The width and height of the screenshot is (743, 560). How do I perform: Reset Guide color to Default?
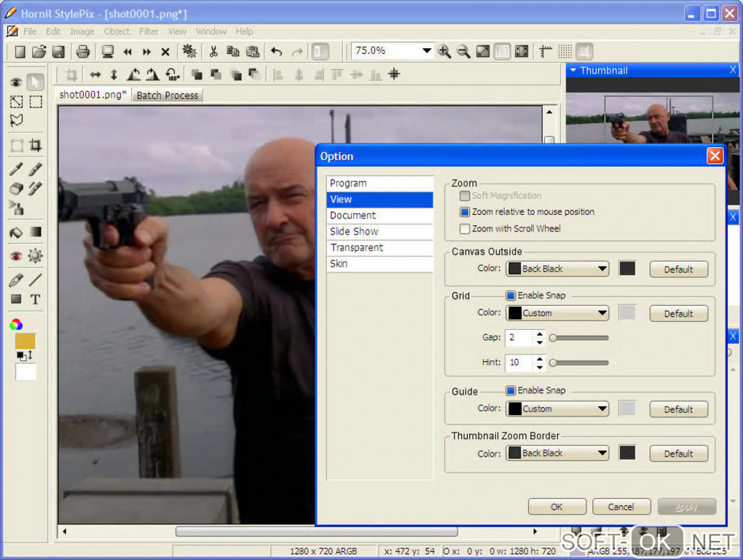point(679,409)
